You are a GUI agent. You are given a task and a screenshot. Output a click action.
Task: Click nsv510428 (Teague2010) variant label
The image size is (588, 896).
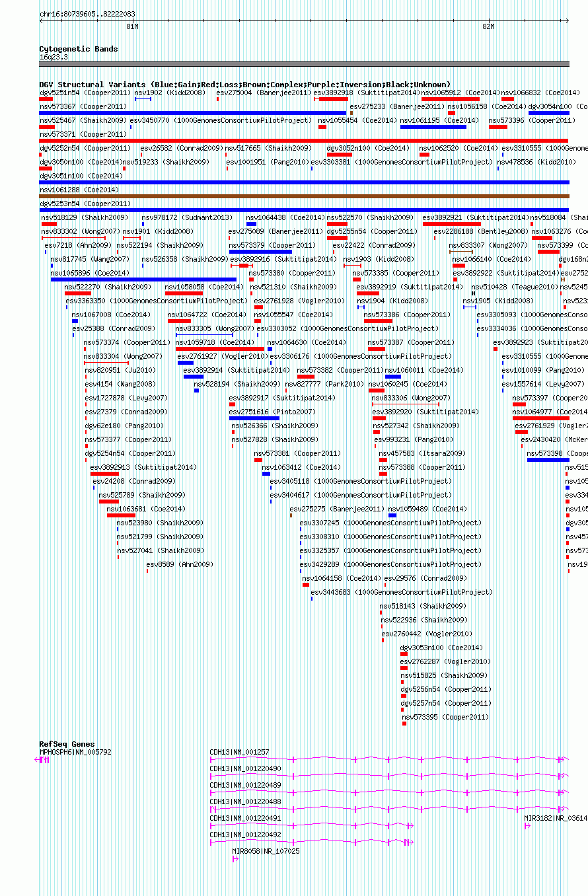pos(515,287)
